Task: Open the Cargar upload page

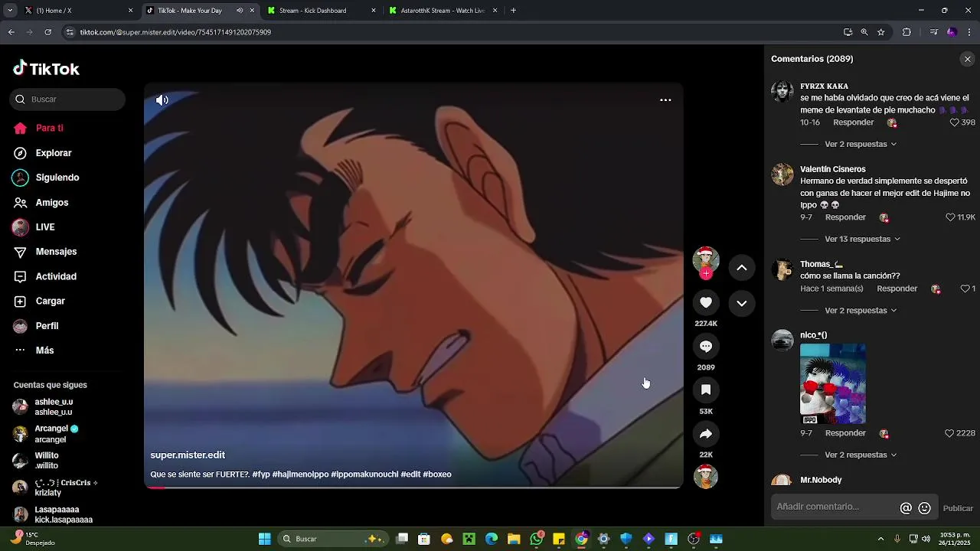Action: tap(50, 302)
